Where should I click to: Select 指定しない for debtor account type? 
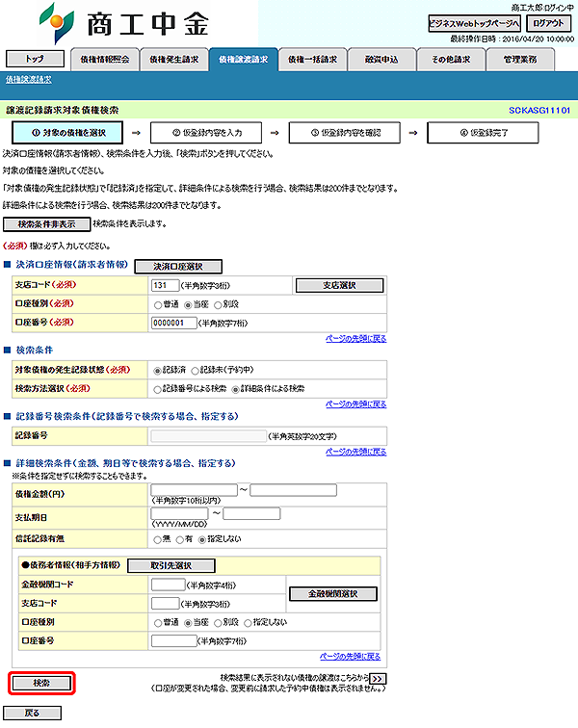pos(248,623)
